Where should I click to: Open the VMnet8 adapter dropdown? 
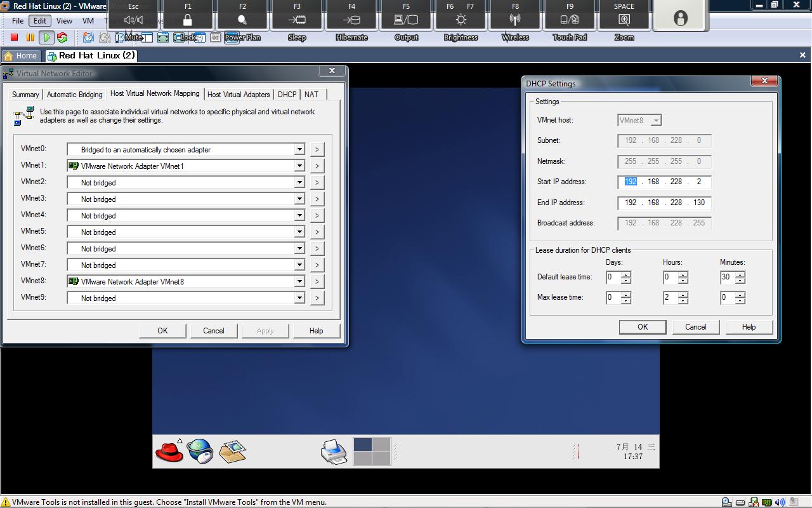point(299,282)
